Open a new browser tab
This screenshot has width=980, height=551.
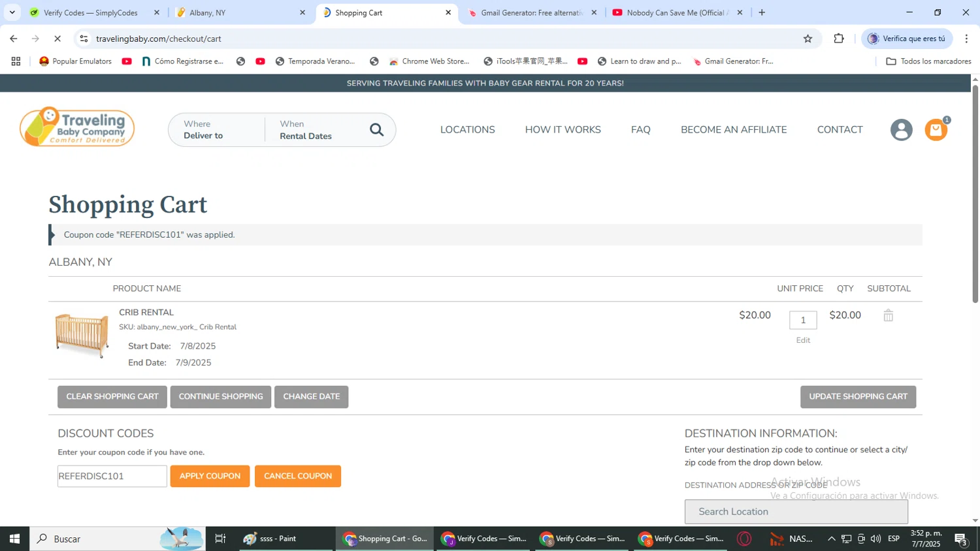[x=762, y=12]
